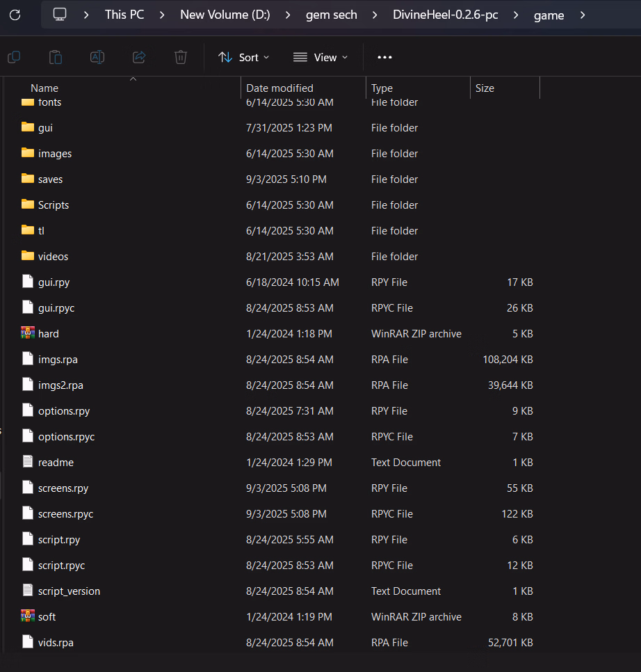This screenshot has height=672, width=641.
Task: Open the View dropdown menu
Action: pos(320,57)
